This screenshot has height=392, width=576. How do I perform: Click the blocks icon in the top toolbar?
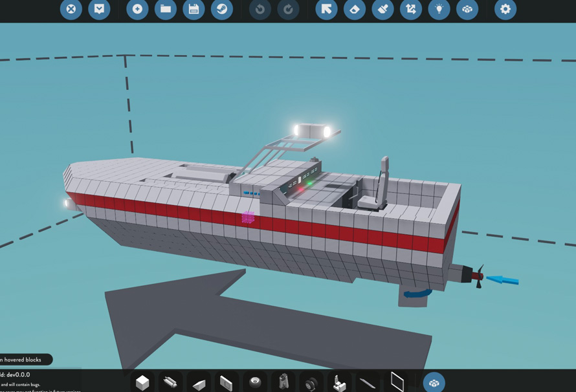click(467, 9)
